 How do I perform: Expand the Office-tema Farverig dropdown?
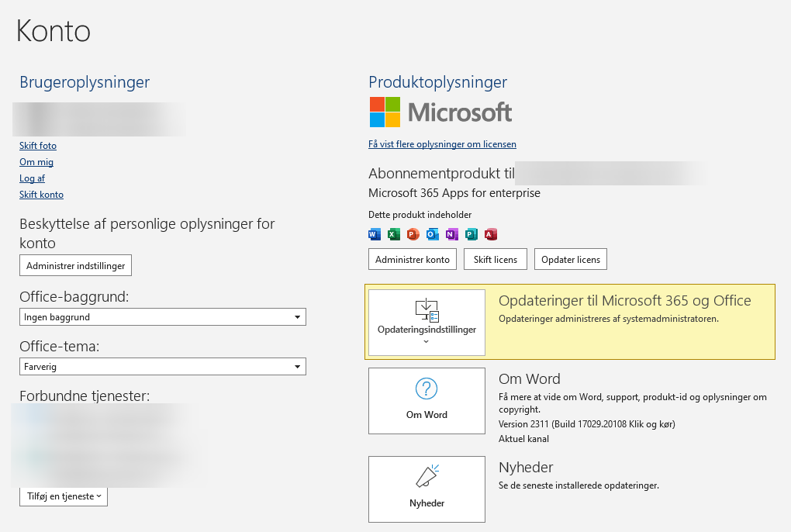point(163,367)
